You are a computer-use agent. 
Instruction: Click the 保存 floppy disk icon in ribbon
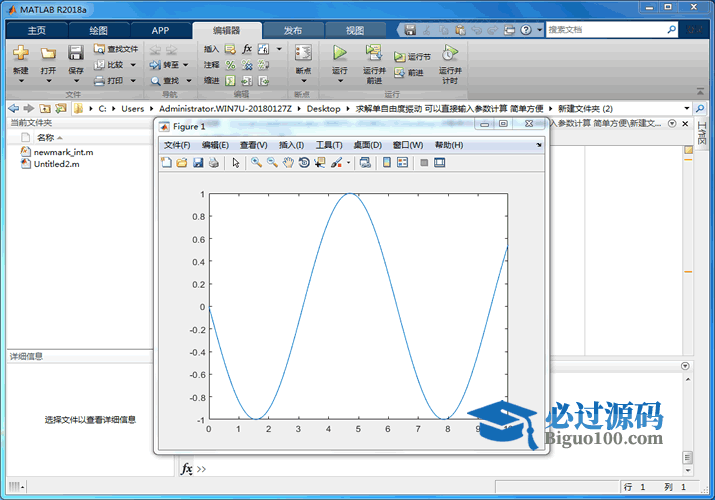[75, 53]
